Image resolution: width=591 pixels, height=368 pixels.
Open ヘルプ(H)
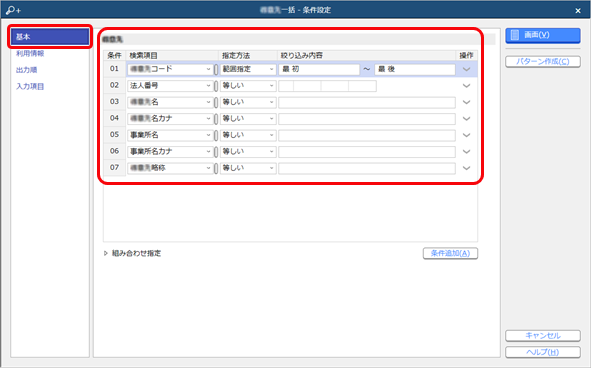coord(543,352)
